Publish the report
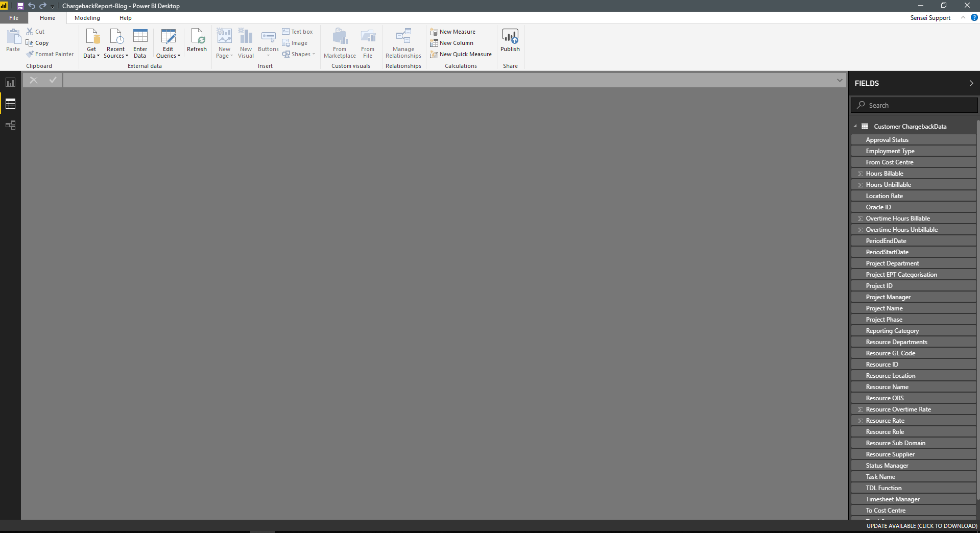980x533 pixels. coord(510,40)
